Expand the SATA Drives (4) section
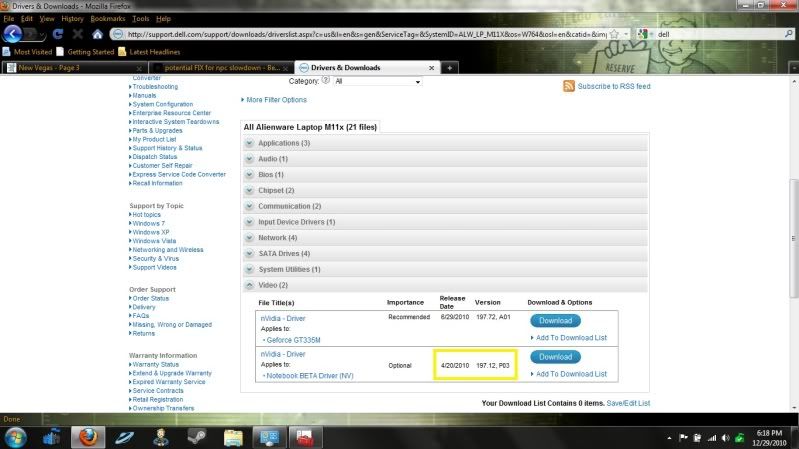The image size is (799, 449). tap(445, 254)
